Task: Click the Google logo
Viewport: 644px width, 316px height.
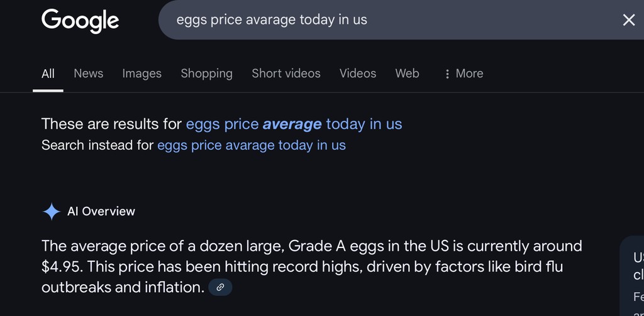Action: tap(80, 20)
